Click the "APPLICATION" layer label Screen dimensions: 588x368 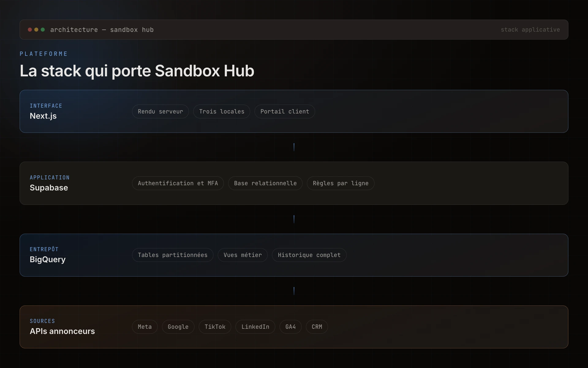[x=50, y=178]
